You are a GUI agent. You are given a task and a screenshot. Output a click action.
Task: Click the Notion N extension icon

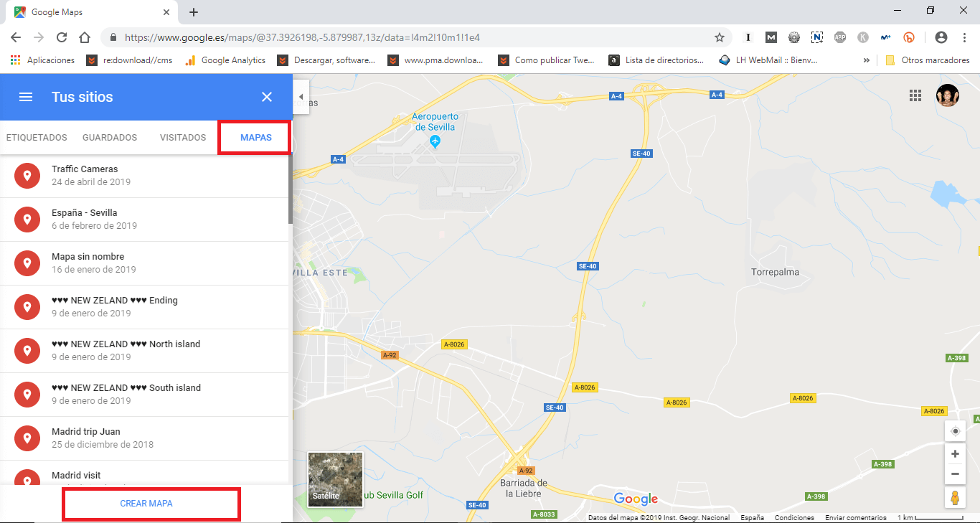[x=817, y=37]
